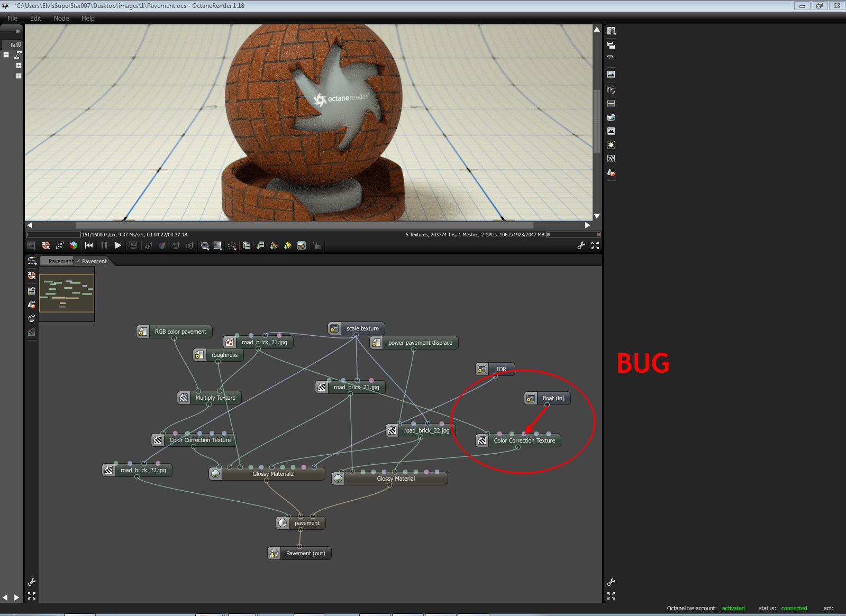Click the starburst icon in right panel

[x=611, y=145]
